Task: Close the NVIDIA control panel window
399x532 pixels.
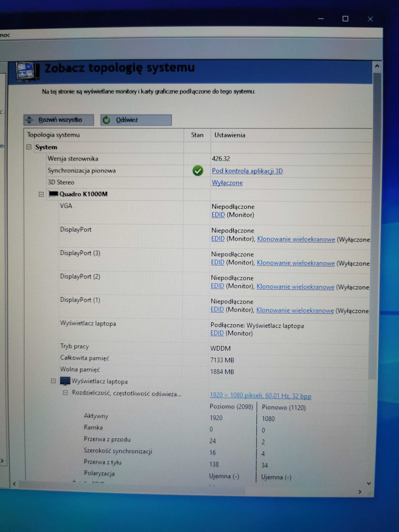Action: (370, 19)
